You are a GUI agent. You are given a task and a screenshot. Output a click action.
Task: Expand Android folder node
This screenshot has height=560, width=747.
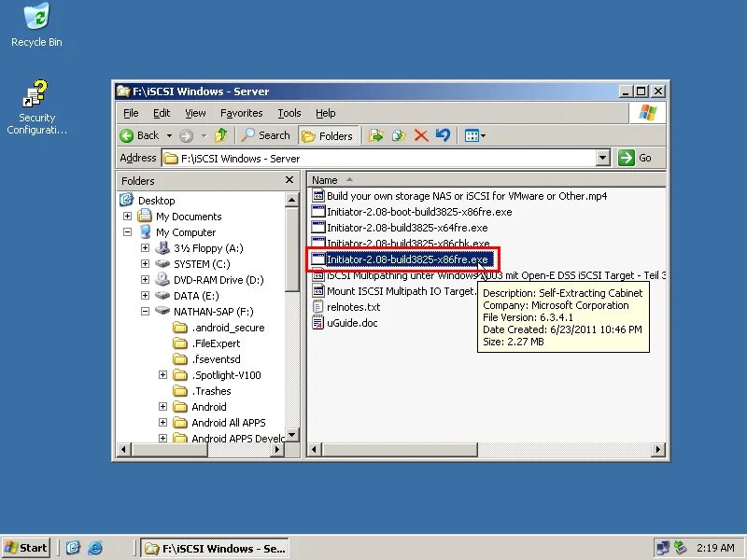click(x=162, y=407)
